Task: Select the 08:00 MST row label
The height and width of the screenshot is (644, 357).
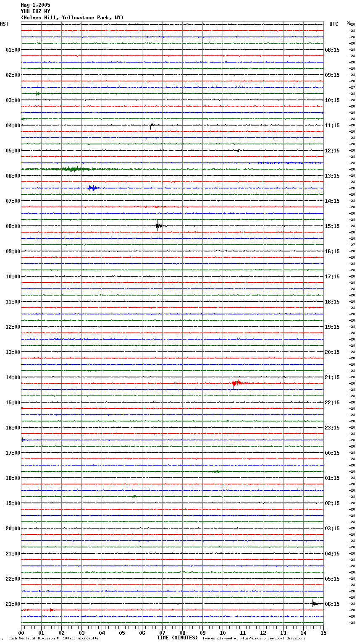Action: 13,226
